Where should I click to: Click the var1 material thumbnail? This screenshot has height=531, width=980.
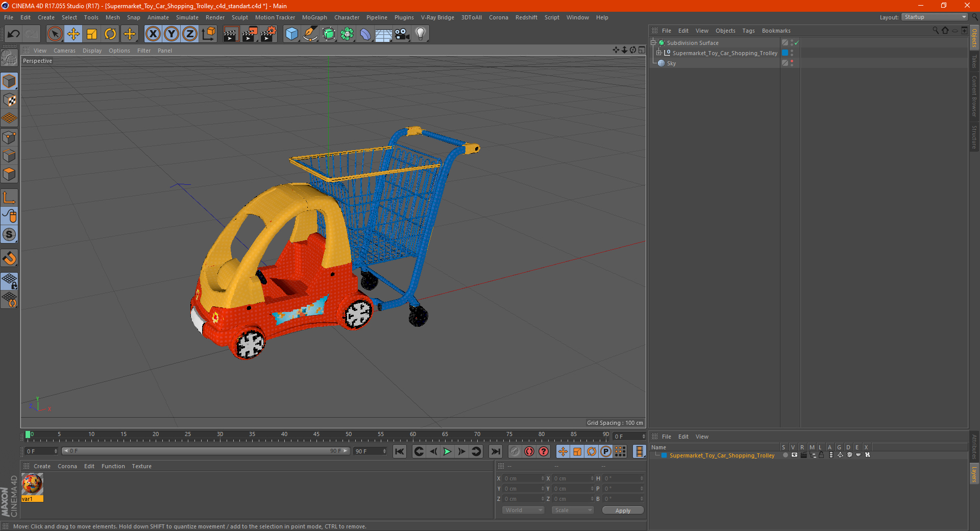pos(32,484)
